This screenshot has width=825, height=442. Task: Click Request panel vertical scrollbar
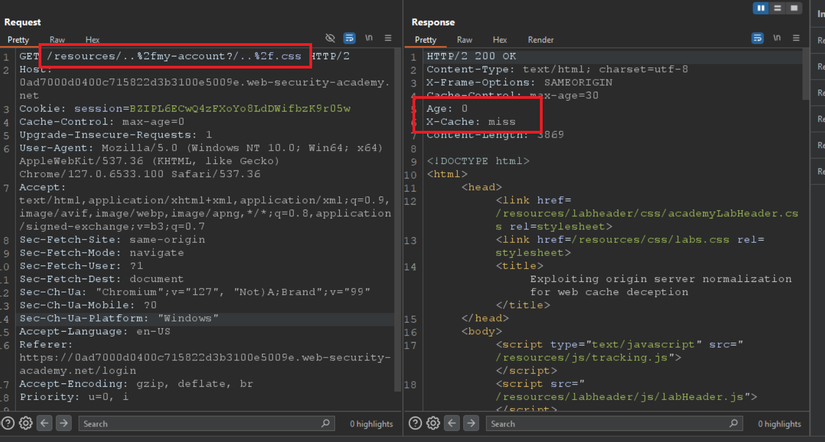pyautogui.click(x=398, y=221)
